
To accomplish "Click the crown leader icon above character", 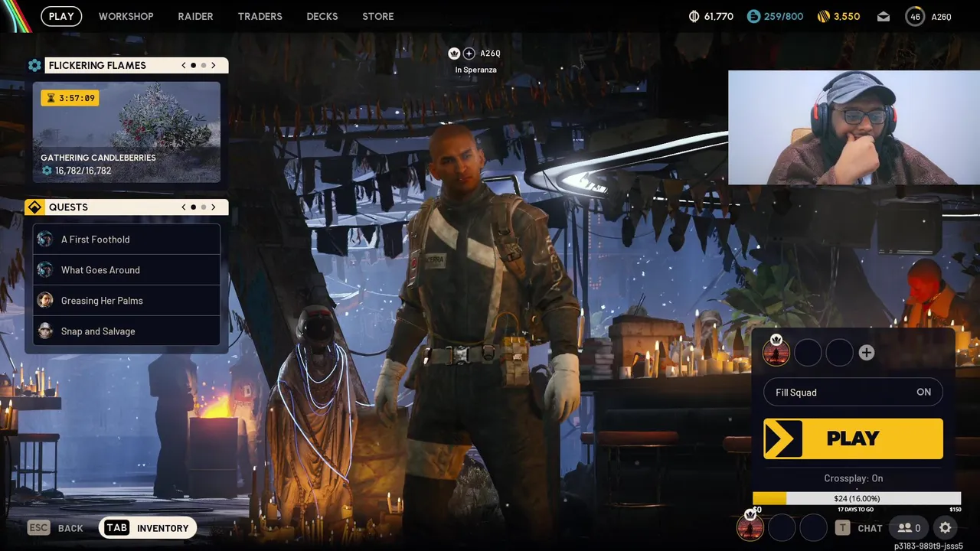I will click(x=454, y=54).
